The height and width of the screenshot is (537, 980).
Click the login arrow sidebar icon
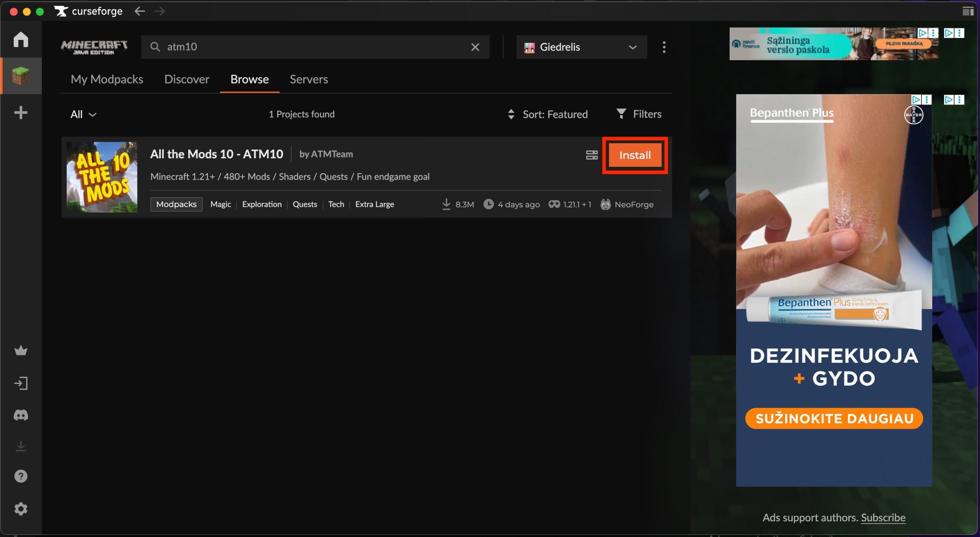pyautogui.click(x=21, y=383)
